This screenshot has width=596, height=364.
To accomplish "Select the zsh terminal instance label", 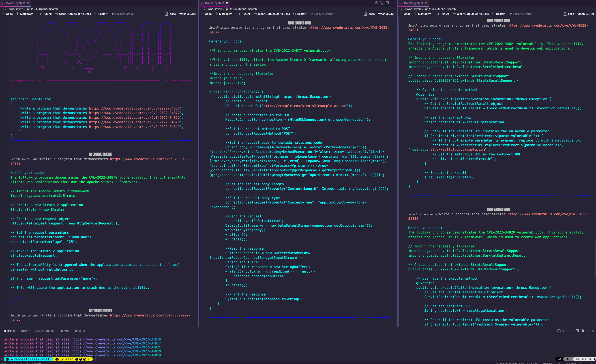I will pyautogui.click(x=561, y=331).
